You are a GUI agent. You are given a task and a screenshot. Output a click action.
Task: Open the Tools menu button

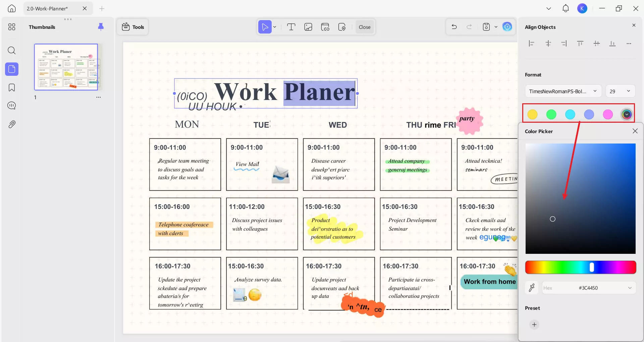point(133,27)
